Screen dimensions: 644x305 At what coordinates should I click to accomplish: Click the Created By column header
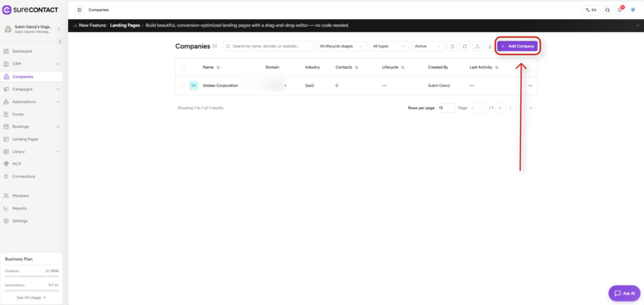(x=438, y=68)
